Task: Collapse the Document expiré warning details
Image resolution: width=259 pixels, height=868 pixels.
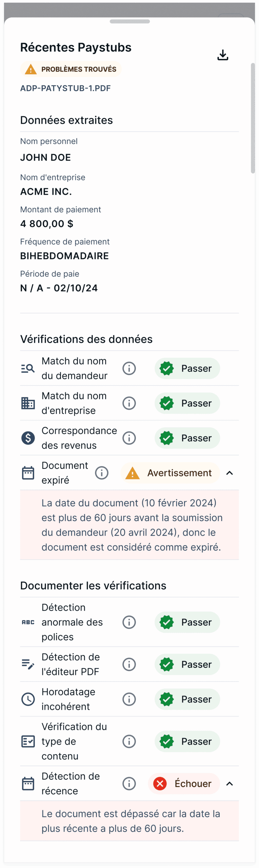Action: [x=230, y=473]
